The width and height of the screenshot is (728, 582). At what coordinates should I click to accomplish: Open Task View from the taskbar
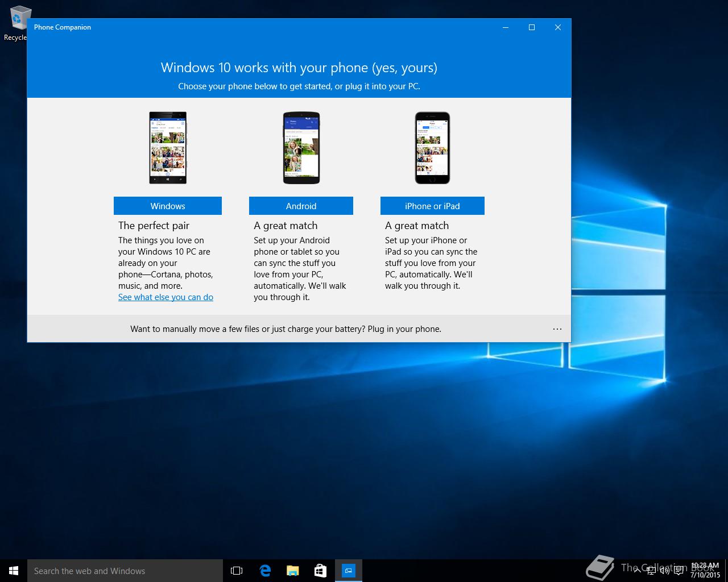coord(237,571)
